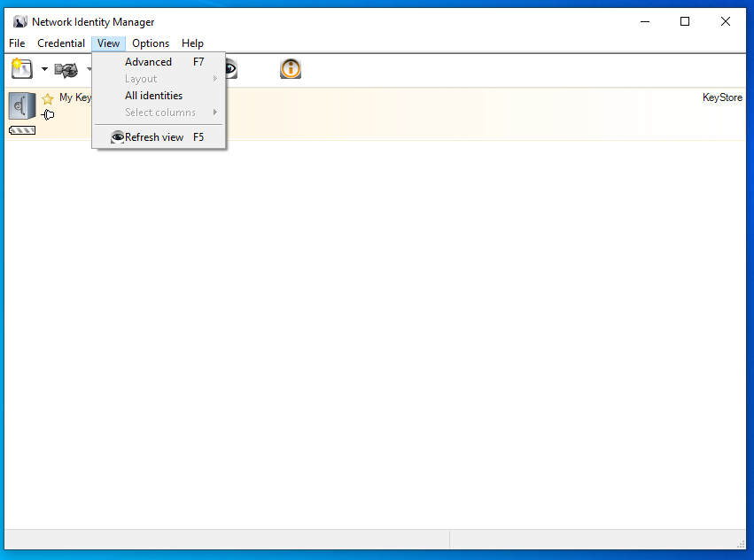Click the eye icon in the toolbar

[231, 69]
